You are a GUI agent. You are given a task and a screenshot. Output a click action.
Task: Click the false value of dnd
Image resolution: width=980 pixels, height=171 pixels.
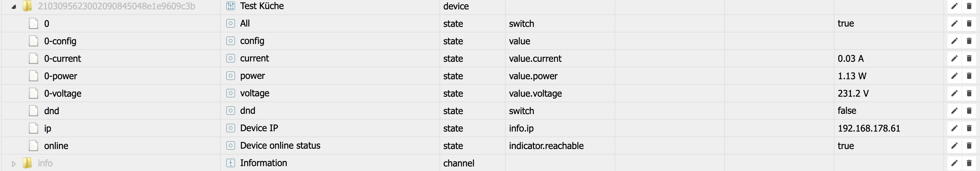(846, 110)
